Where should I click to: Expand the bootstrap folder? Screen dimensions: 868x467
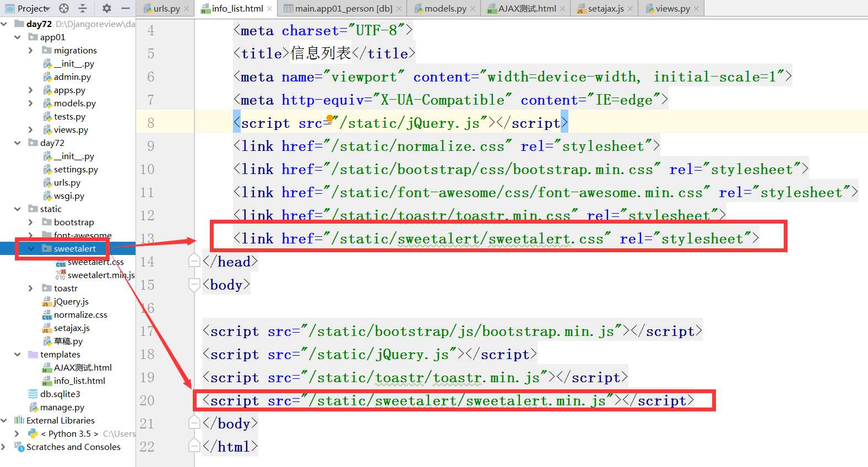[31, 222]
